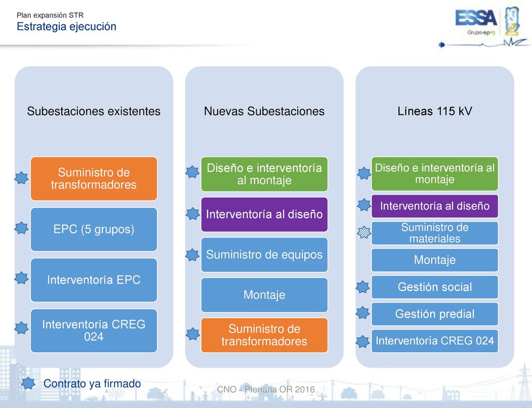Click the star beside Interventoría CREG 024 under Líneas 115 kV
This screenshot has width=532, height=408.
tap(363, 341)
